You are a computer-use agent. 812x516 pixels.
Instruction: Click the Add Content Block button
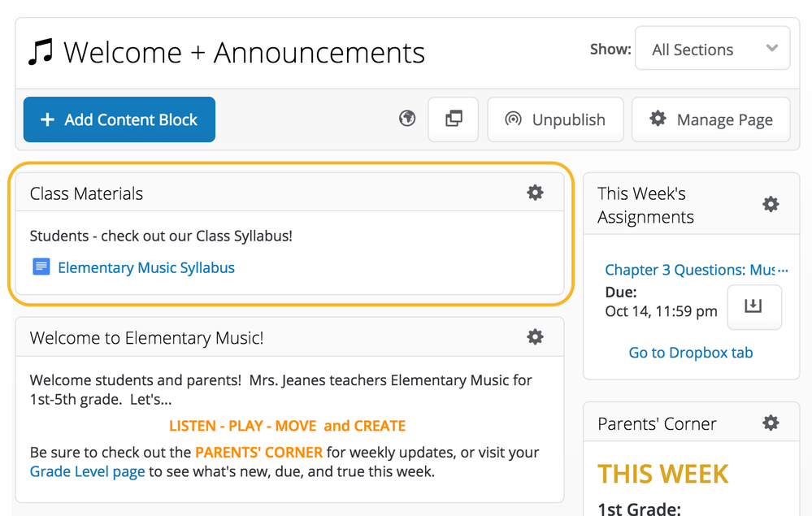coord(119,119)
